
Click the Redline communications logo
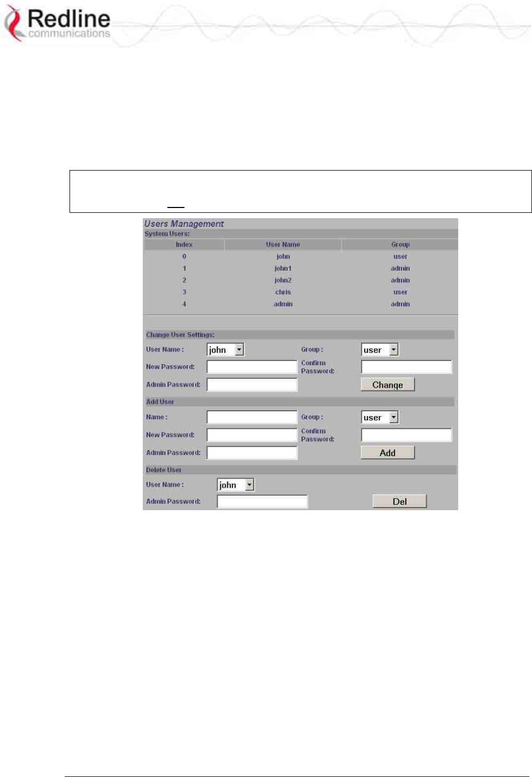coord(57,24)
